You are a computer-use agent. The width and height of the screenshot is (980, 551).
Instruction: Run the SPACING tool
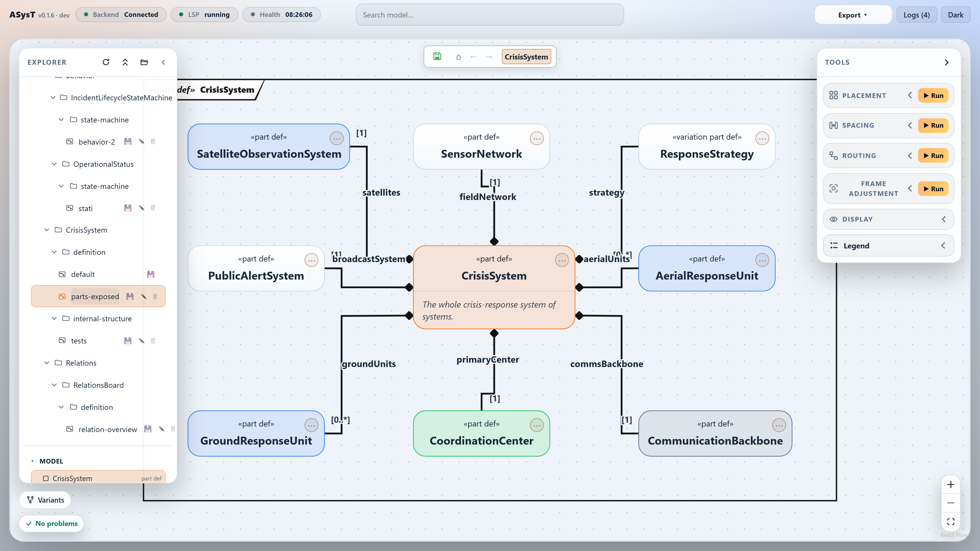[933, 125]
